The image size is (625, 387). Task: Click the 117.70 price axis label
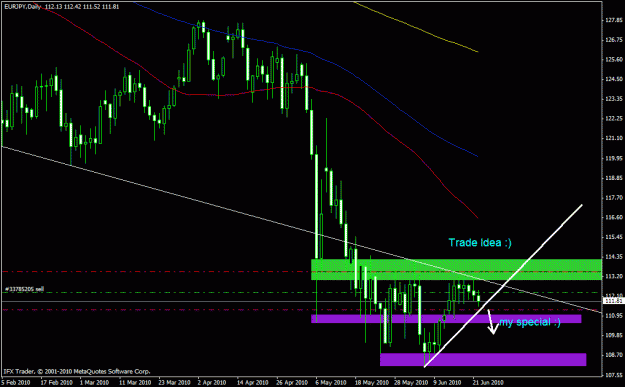coord(614,197)
